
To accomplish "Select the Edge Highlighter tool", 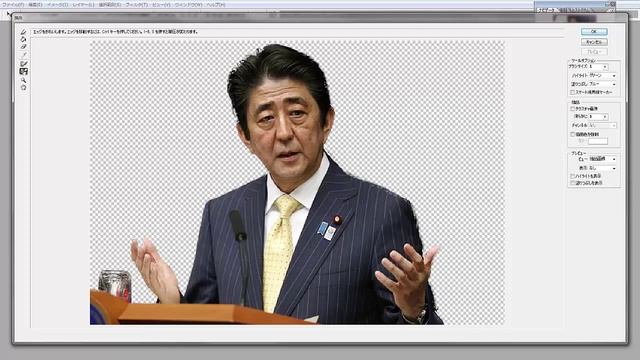I will point(23,32).
